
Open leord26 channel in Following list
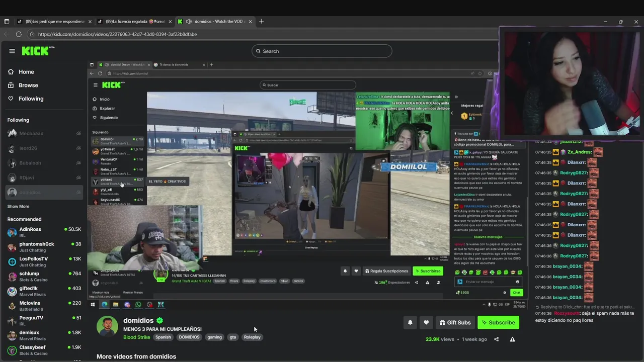coord(44,148)
